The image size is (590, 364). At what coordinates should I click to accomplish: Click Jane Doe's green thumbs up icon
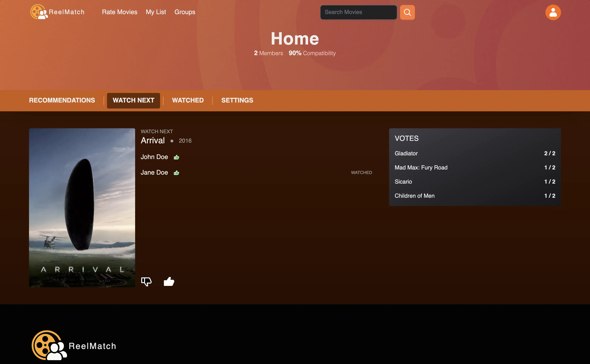[x=176, y=173]
